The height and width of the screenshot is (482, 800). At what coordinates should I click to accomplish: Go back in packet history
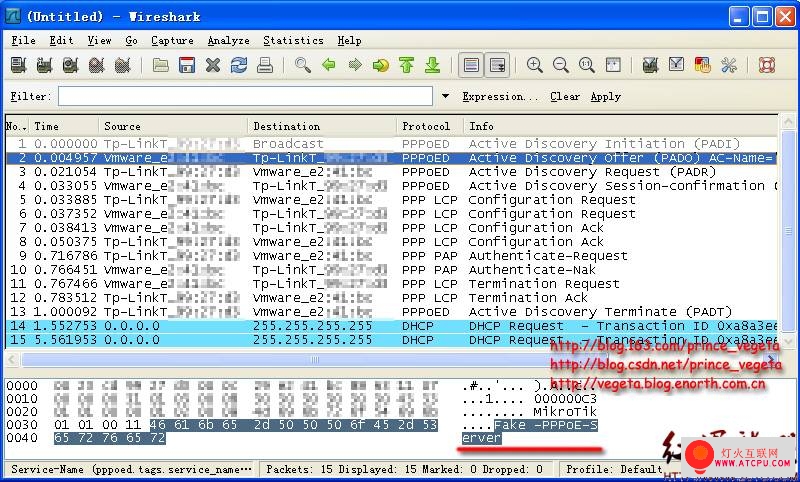[x=329, y=65]
